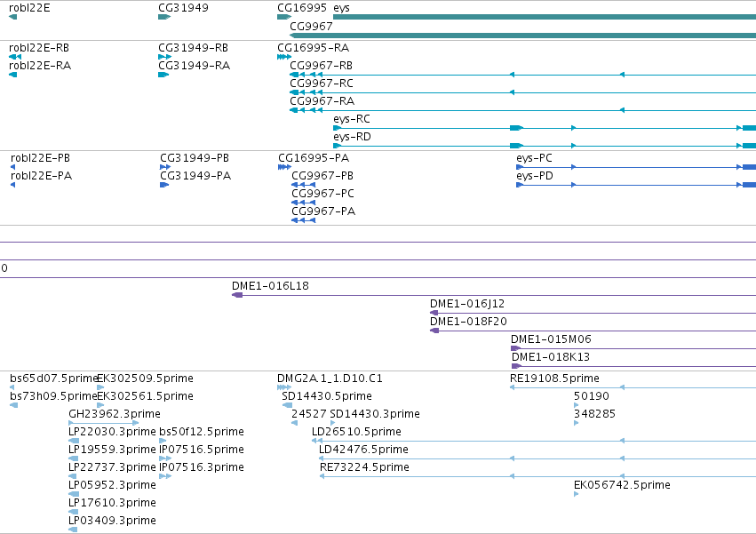This screenshot has width=756, height=534.
Task: Click transcript CG9967-RC label
Action: [x=322, y=84]
